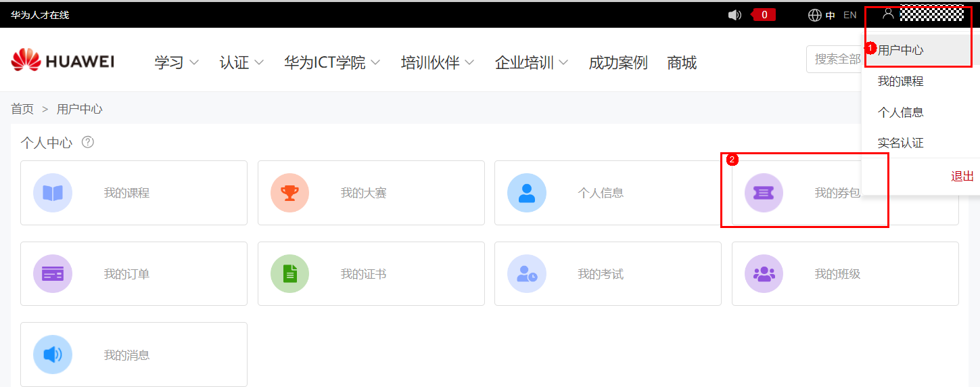The height and width of the screenshot is (387, 980).
Task: Click the trophy icon for 我的大赛
Action: [x=289, y=193]
